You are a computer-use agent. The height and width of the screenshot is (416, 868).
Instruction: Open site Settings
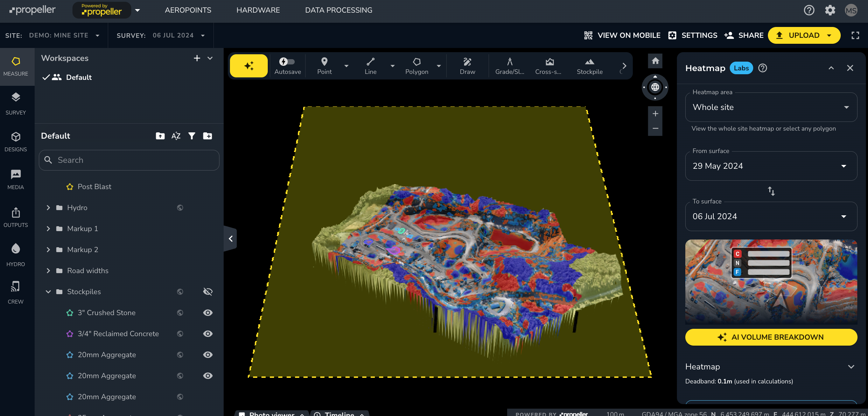pos(693,35)
